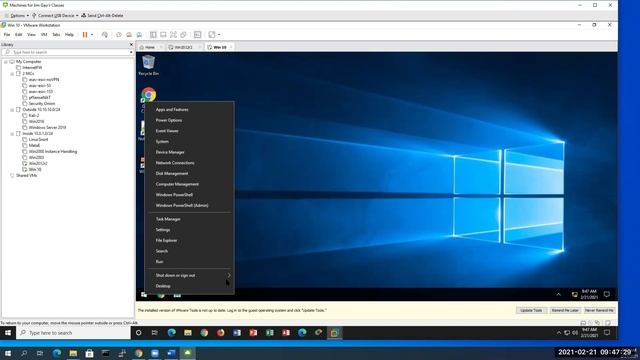Select Windows Server 2019 in library tree
640x360 pixels.
click(x=47, y=127)
